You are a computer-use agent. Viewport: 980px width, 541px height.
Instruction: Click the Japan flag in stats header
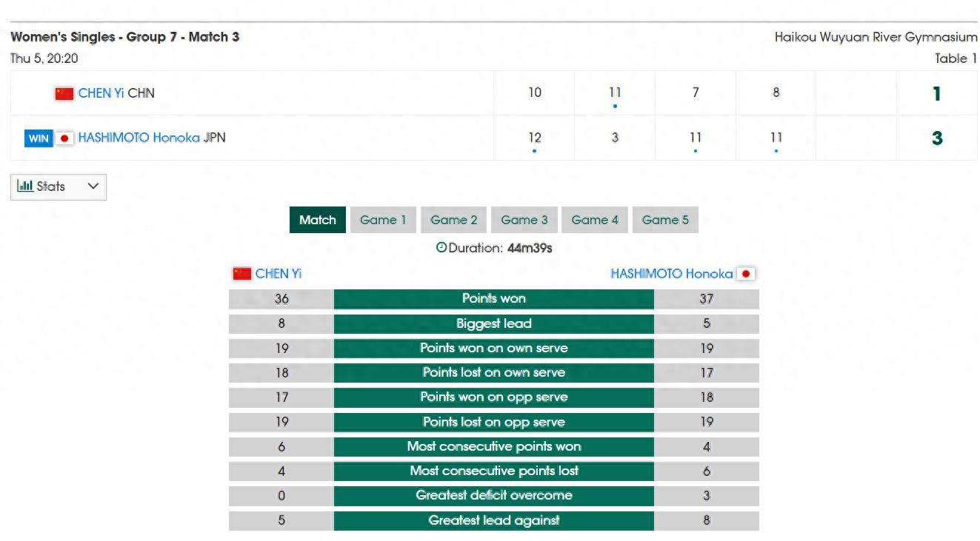coord(746,274)
